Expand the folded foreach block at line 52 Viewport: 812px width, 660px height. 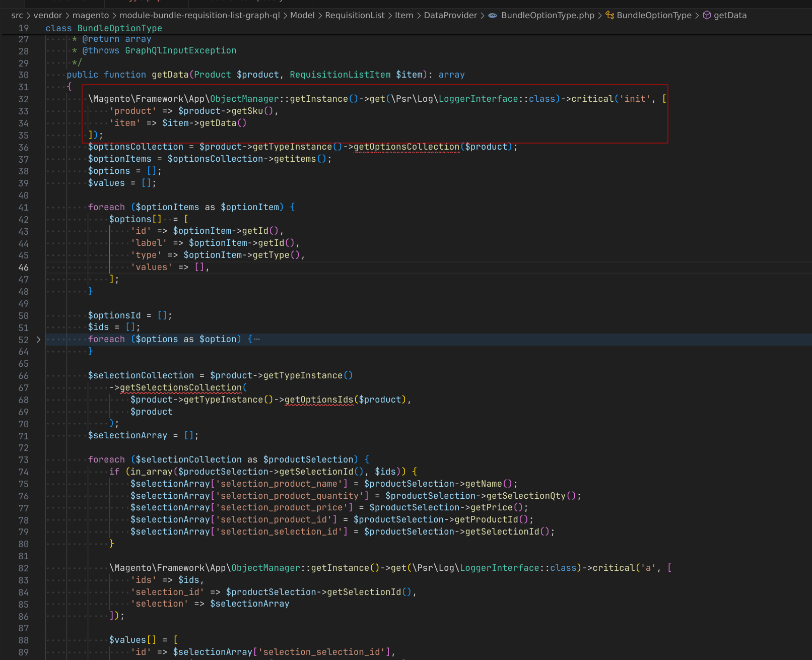[x=38, y=340]
